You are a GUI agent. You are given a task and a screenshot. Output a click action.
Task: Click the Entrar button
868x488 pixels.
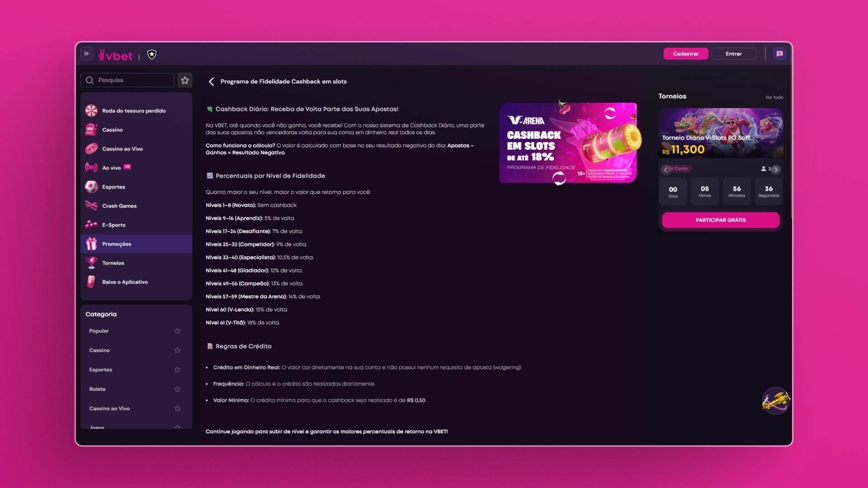click(733, 54)
